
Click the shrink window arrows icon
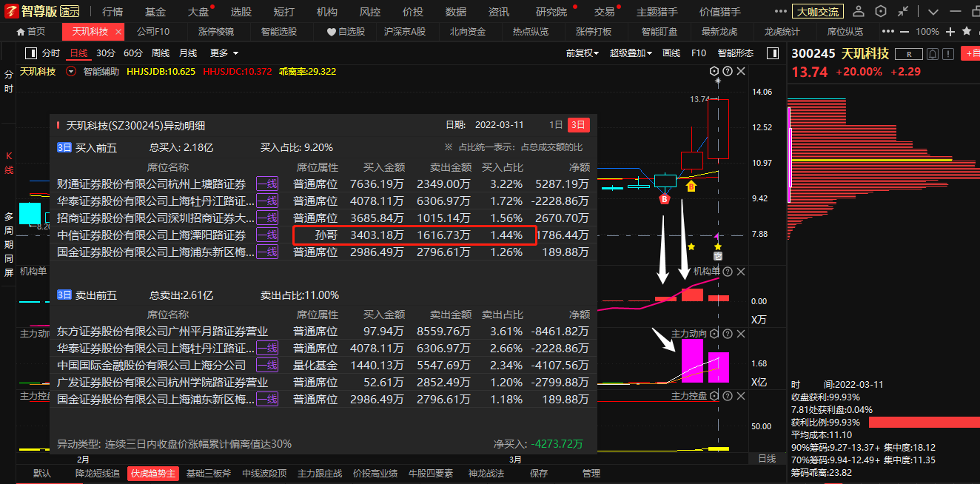point(904,12)
